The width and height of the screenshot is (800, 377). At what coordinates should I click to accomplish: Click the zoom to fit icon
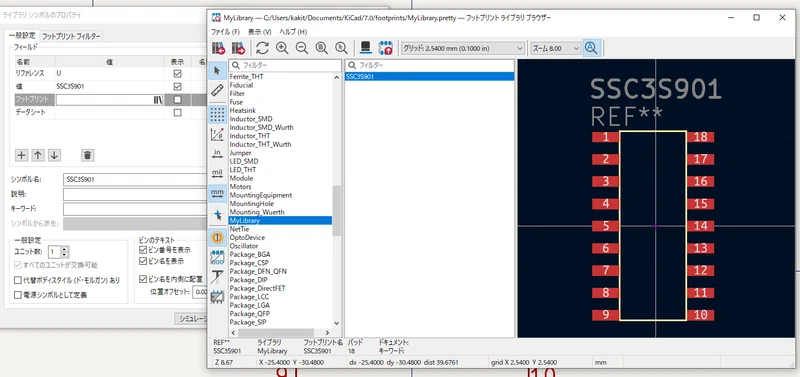(321, 48)
